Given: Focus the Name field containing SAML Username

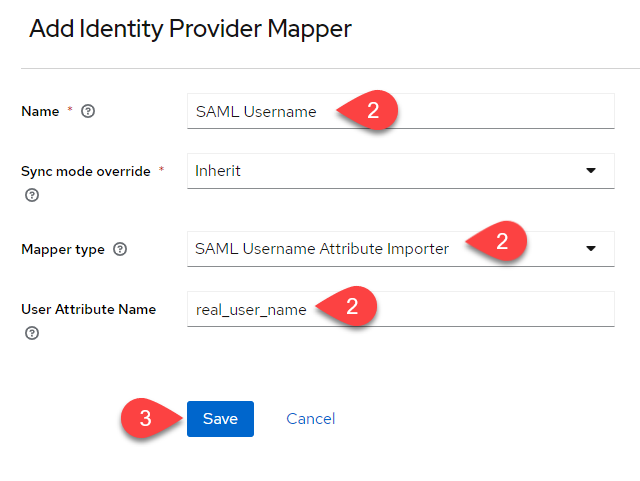Looking at the screenshot, I should (x=260, y=112).
